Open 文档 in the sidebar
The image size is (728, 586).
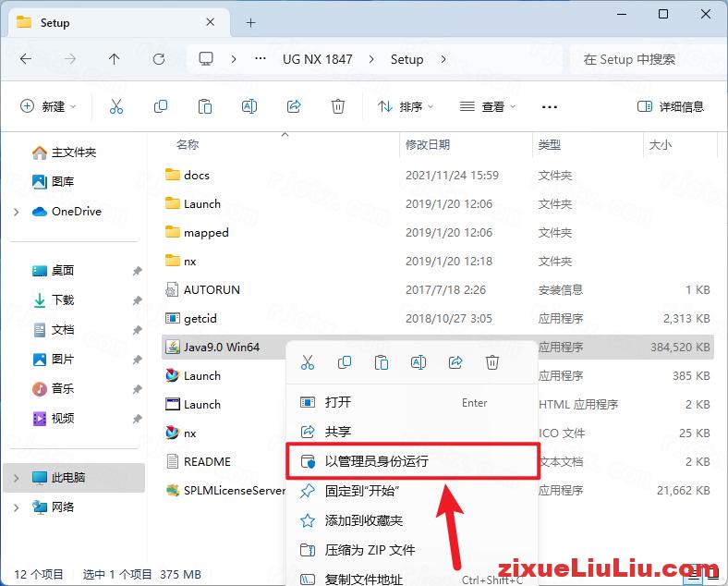[53, 330]
